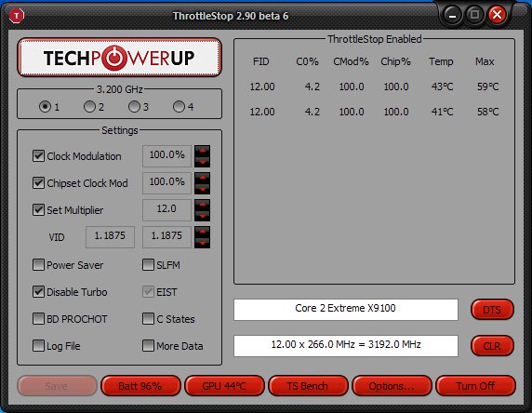Image resolution: width=532 pixels, height=413 pixels.
Task: Select profile 4 radio button
Action: pyautogui.click(x=179, y=107)
